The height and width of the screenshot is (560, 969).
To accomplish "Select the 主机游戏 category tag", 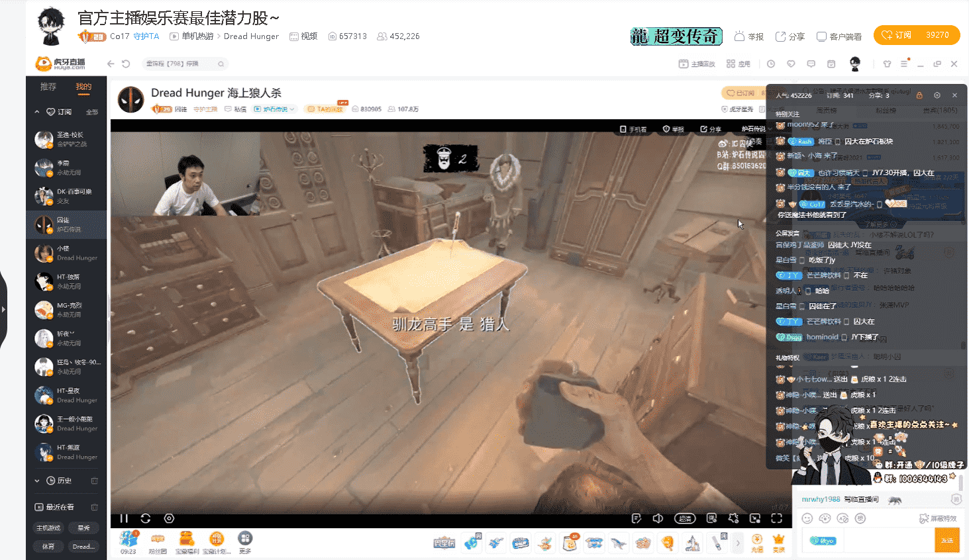I will point(48,528).
